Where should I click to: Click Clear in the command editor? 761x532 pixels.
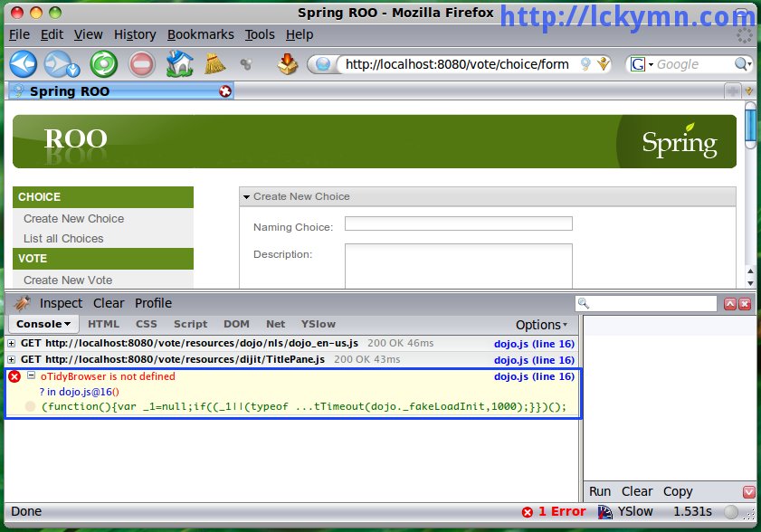(637, 491)
